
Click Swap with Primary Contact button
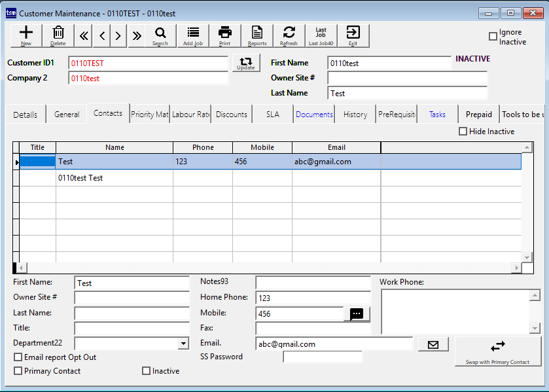497,350
